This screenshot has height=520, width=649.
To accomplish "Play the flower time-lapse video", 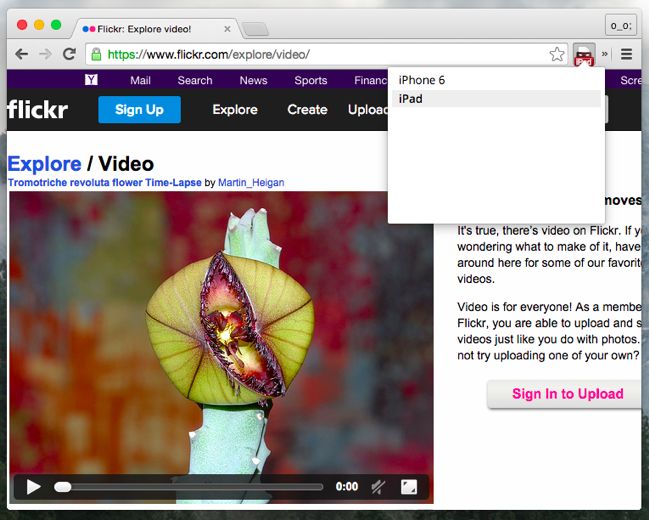I will (33, 487).
